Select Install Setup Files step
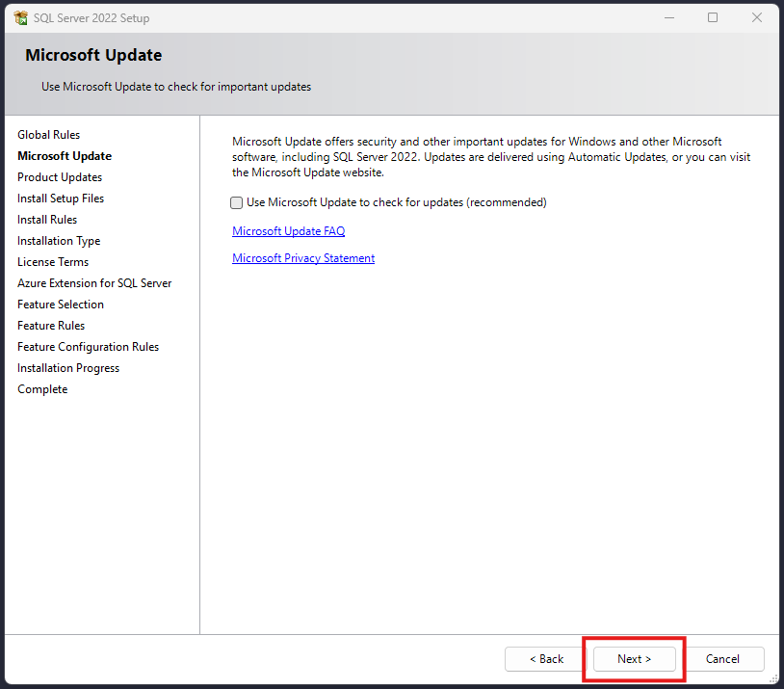This screenshot has width=784, height=689. tap(61, 199)
